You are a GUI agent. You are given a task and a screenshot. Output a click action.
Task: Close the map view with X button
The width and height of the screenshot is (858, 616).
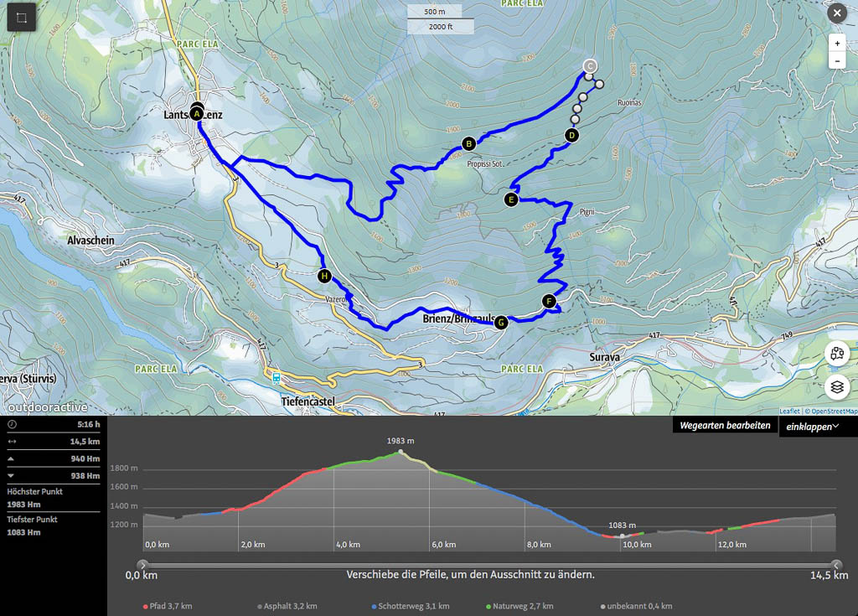[836, 13]
